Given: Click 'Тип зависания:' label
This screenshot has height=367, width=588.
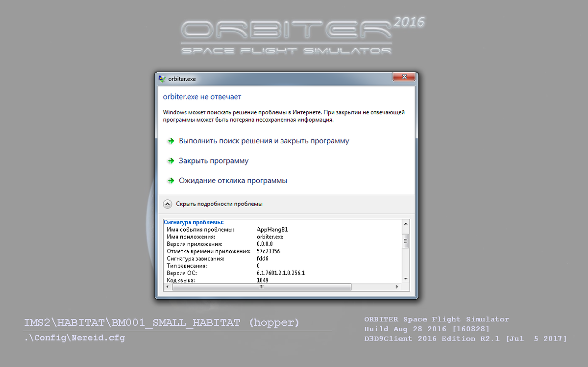Looking at the screenshot, I should (186, 265).
